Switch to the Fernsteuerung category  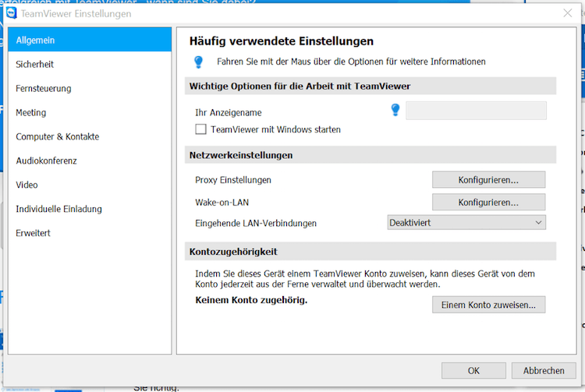pyautogui.click(x=90, y=88)
